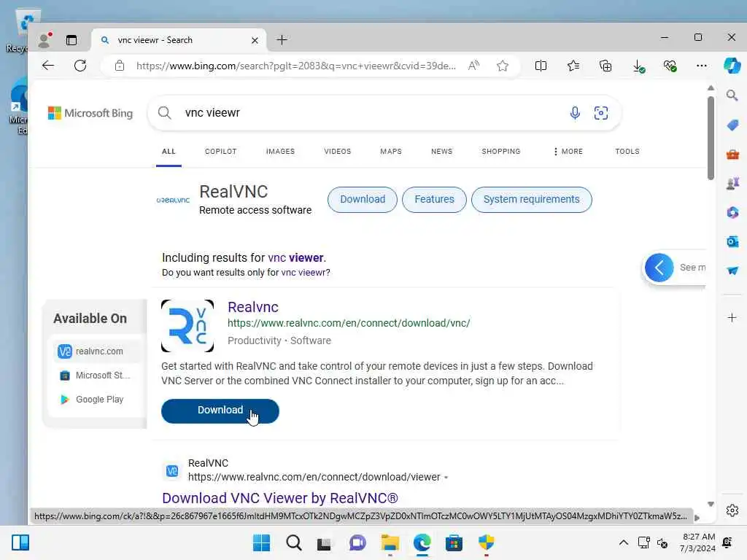Click the System requirements pill button
Screen dimensions: 747x560
click(531, 200)
